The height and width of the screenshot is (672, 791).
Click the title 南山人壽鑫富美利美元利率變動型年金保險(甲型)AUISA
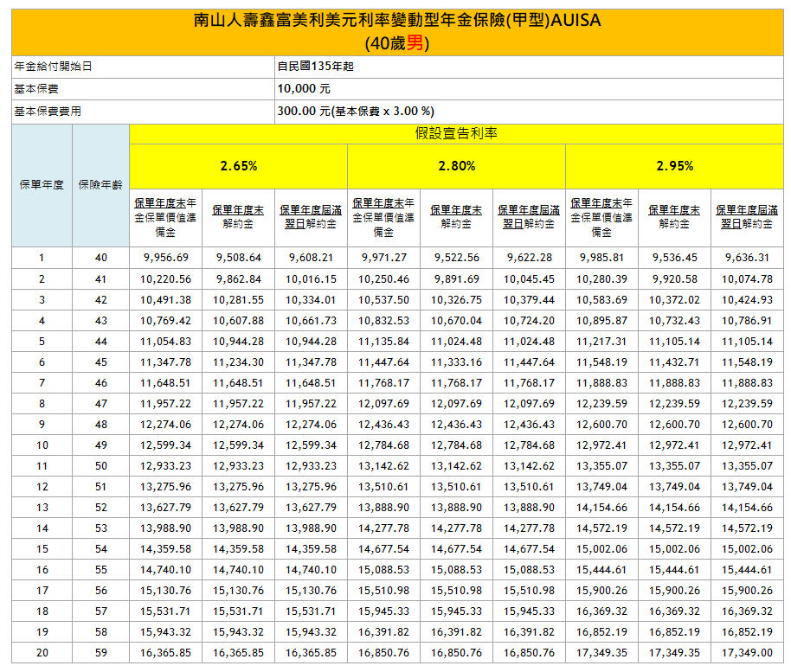click(397, 20)
